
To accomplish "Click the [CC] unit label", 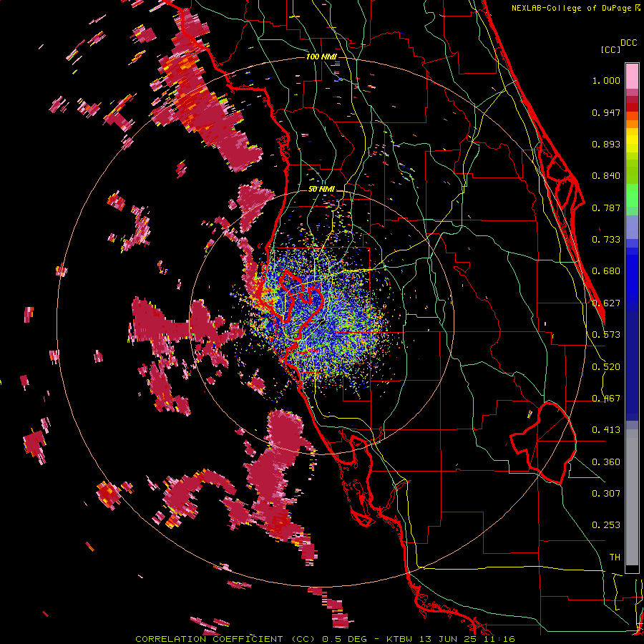I will tap(611, 49).
